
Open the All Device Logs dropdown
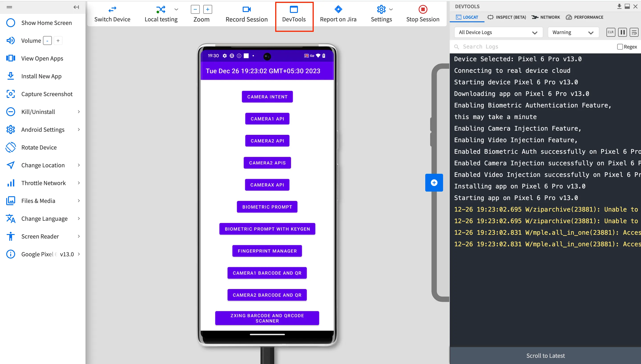[498, 32]
